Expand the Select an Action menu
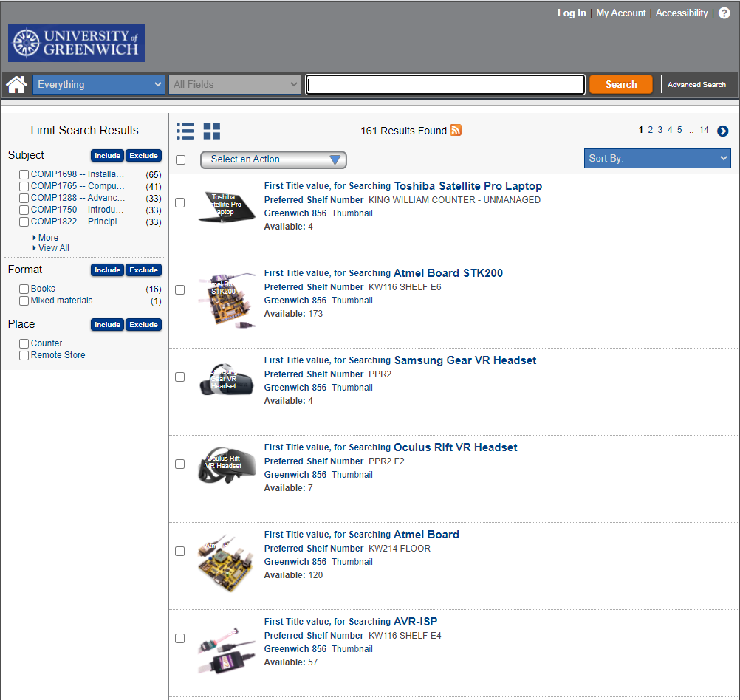740x700 pixels. click(x=273, y=159)
